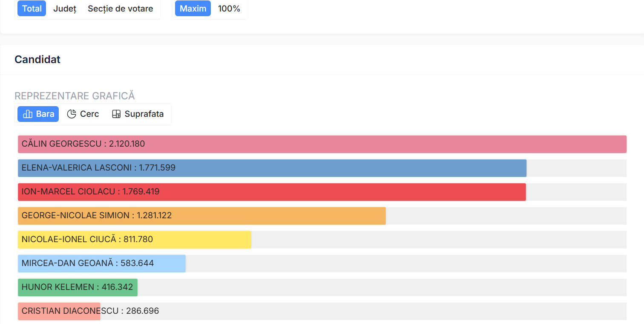Click George-Nicolae Simion's orange bar
This screenshot has width=644, height=324.
click(x=202, y=216)
